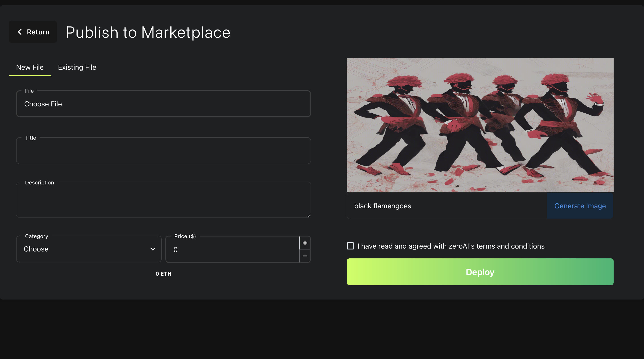Click the Choose File field
644x359 pixels.
pos(163,104)
